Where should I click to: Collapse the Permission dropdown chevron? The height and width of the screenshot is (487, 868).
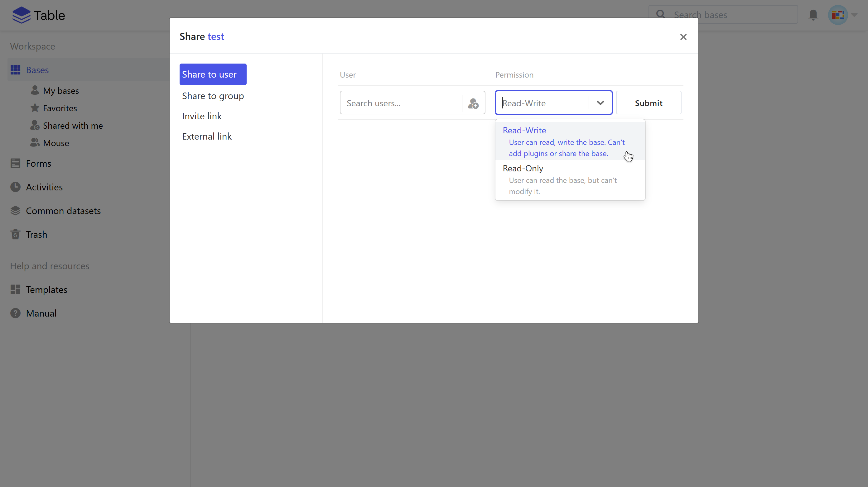[x=600, y=103]
